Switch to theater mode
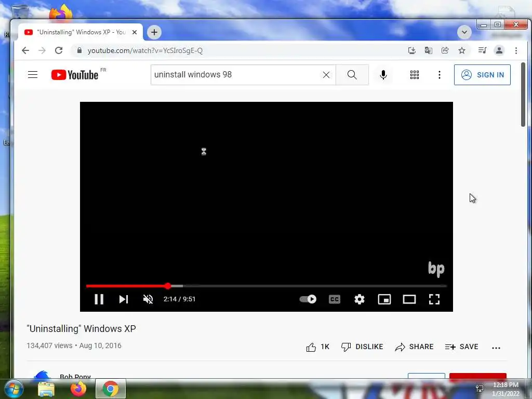Screen dimensions: 532x399 (409, 299)
